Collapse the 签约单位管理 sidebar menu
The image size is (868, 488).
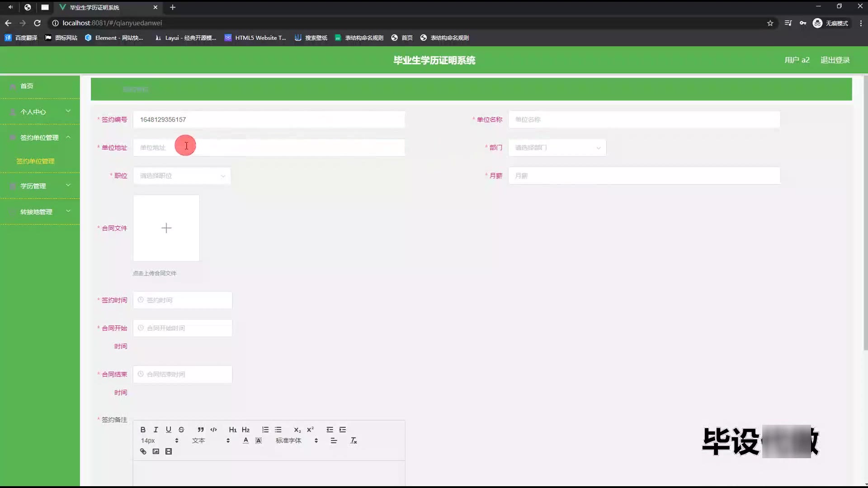coord(40,137)
